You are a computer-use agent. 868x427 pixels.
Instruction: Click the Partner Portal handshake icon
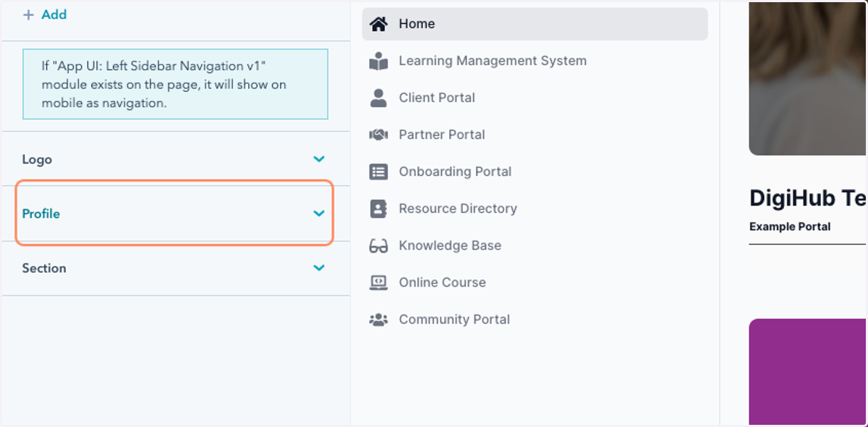(378, 135)
